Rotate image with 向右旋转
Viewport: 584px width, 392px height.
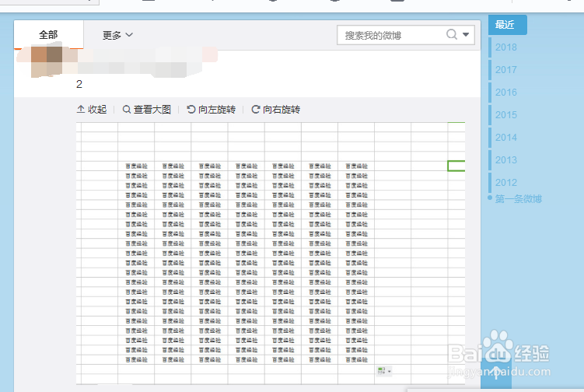[276, 109]
